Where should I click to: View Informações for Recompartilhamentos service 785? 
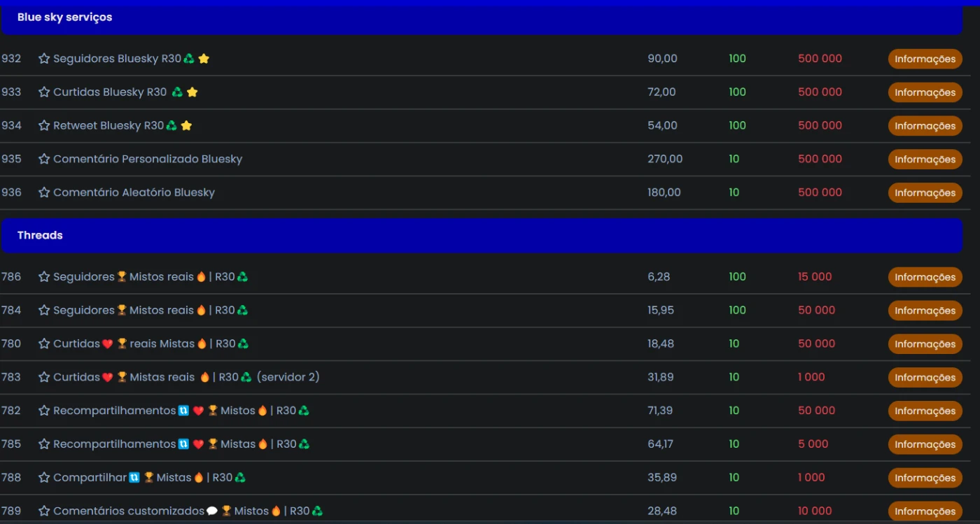point(925,445)
